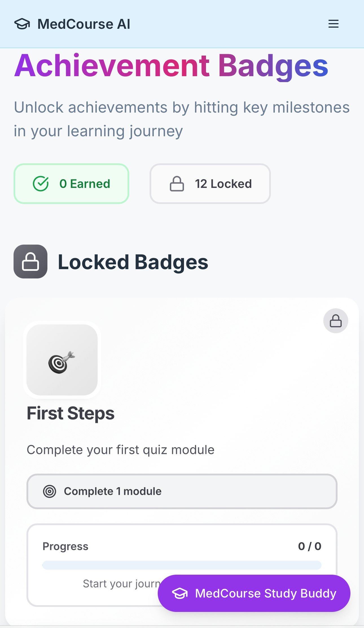Click the small lock on the First Steps card
The image size is (364, 628).
336,321
